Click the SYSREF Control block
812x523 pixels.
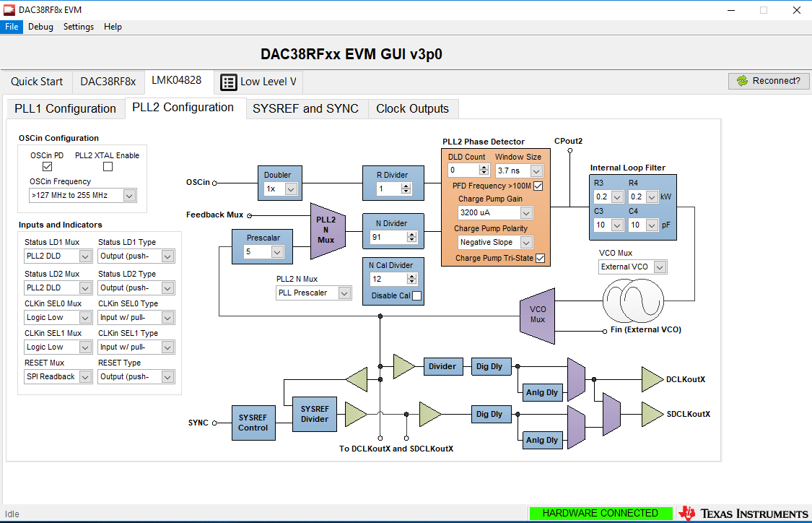click(253, 423)
